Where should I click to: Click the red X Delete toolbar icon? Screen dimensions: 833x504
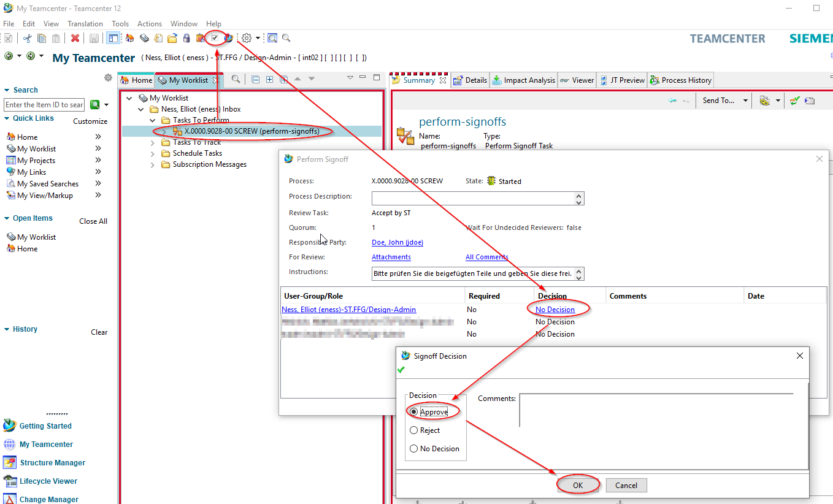click(x=75, y=38)
